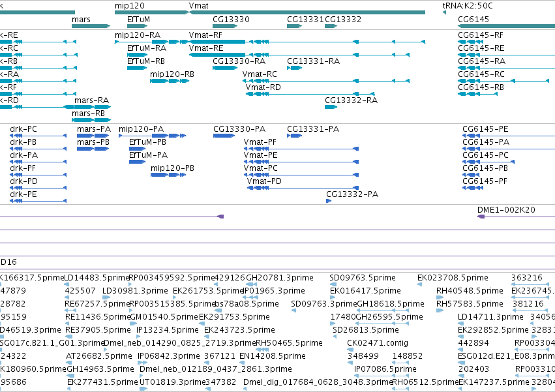Select the Vmat-PE protein label
Viewport: 555px width, 392px height.
pos(260,155)
